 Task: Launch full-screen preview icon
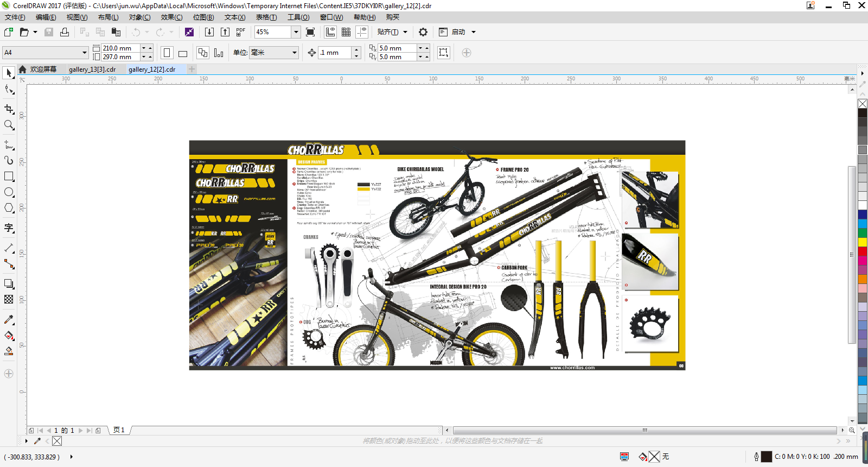(310, 32)
